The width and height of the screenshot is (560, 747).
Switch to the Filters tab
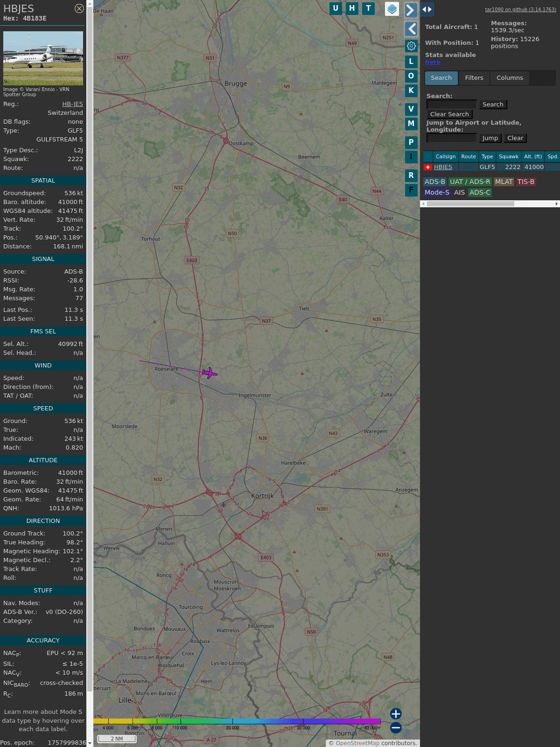click(x=474, y=78)
